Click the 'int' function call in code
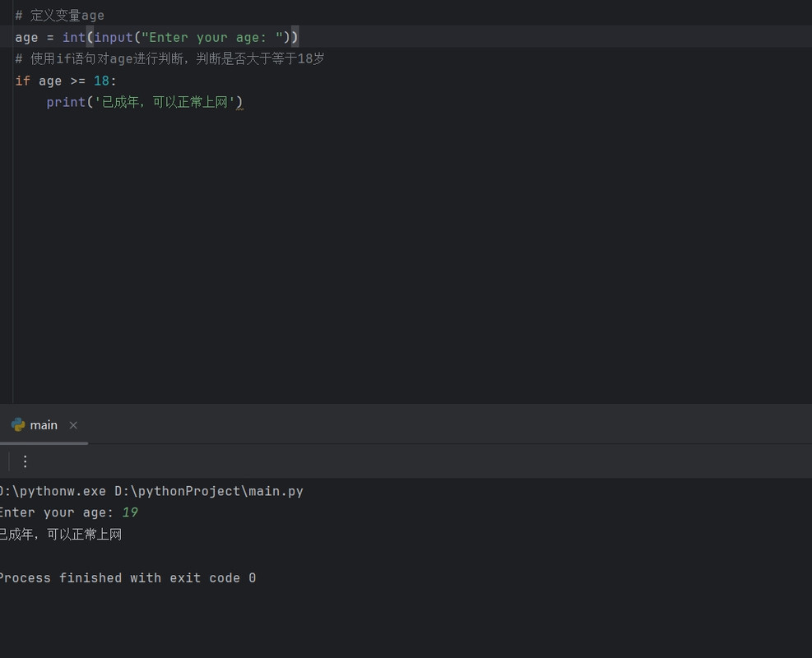This screenshot has width=812, height=658. [73, 37]
